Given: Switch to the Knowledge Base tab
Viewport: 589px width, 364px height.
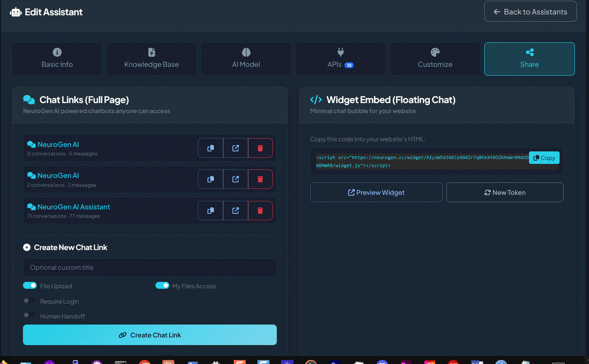Looking at the screenshot, I should (x=151, y=59).
